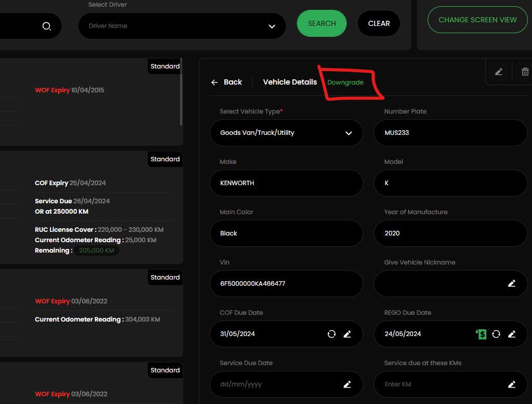Refresh the REGO Due Date
Viewport: 532px width, 404px height.
click(496, 334)
